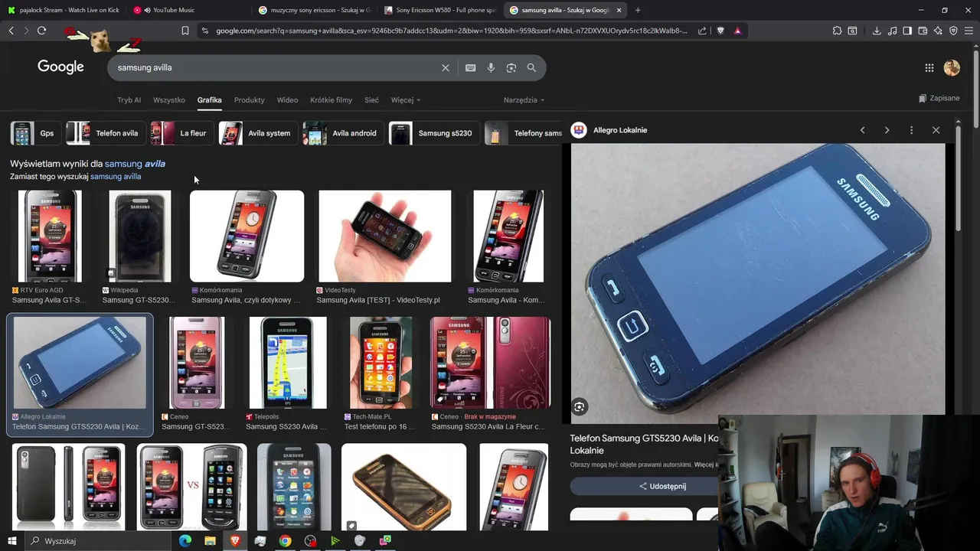The image size is (980, 551).
Task: Search by image with Google Lens
Action: coord(511,67)
